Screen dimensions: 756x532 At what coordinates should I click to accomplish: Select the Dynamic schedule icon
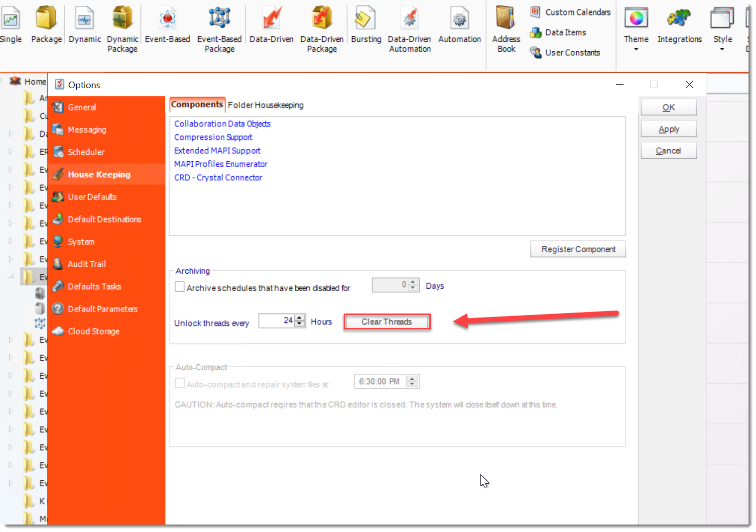coord(84,20)
